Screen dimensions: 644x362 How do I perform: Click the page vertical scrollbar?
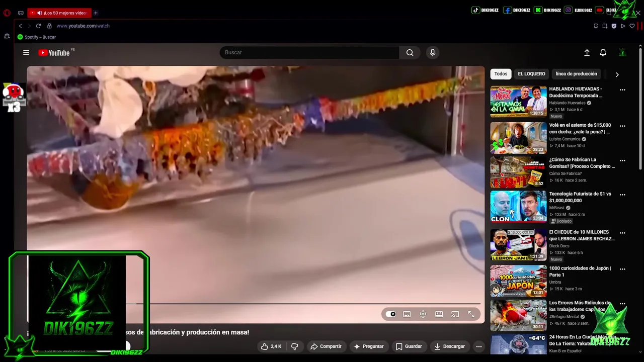click(x=640, y=108)
